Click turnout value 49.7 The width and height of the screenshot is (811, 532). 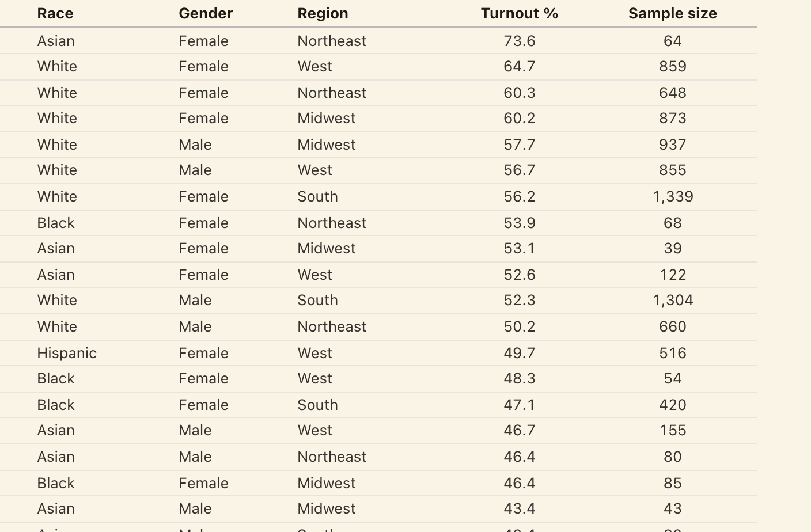[520, 353]
